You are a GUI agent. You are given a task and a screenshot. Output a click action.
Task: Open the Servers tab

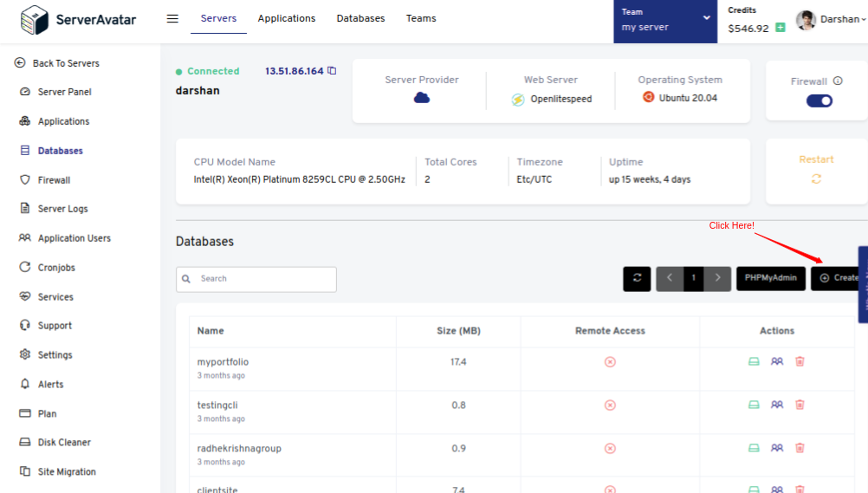(218, 18)
